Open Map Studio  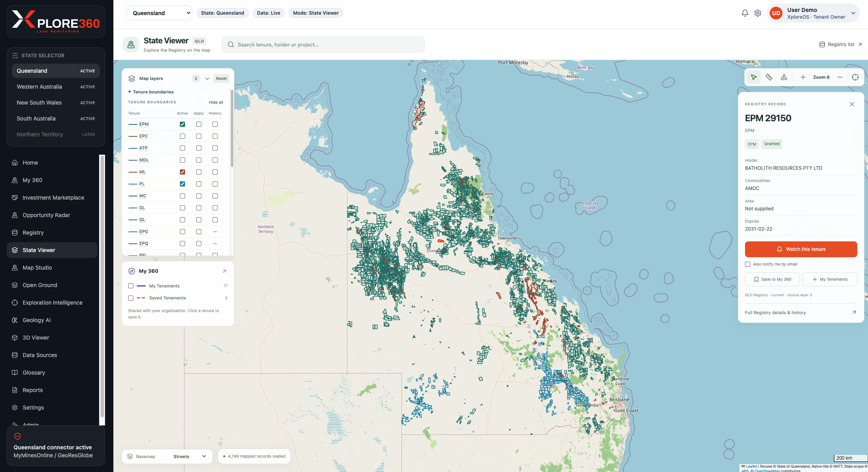(x=52, y=268)
